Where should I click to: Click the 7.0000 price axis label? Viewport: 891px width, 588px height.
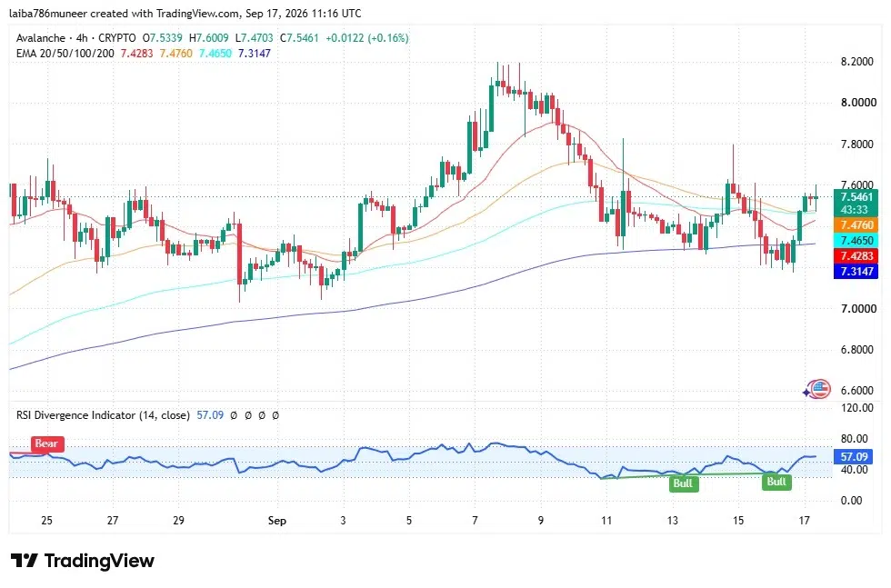point(858,308)
